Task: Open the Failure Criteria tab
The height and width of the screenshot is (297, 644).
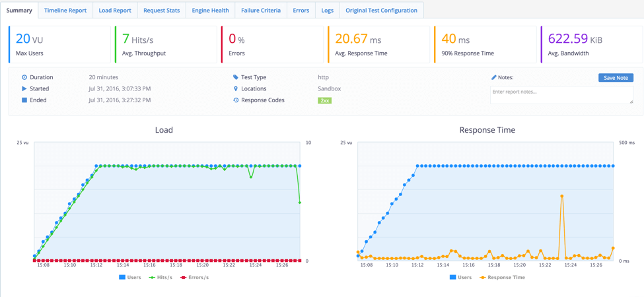Action: tap(261, 11)
